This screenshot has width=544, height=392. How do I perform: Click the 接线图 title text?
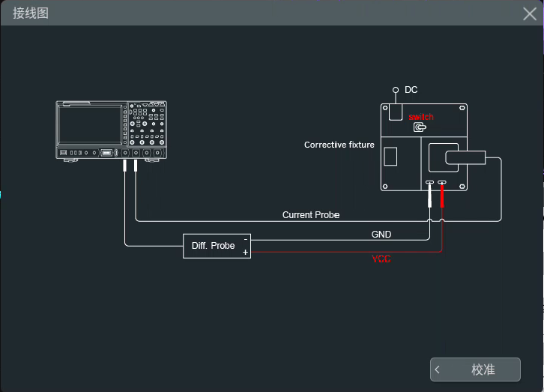tap(31, 13)
